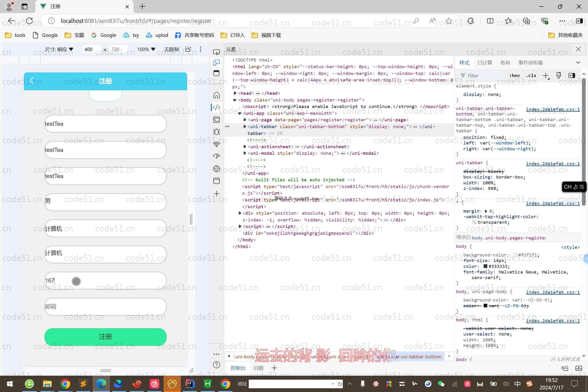This screenshot has width=588, height=392.
Task: Open Windows Start menu
Action: [10, 384]
